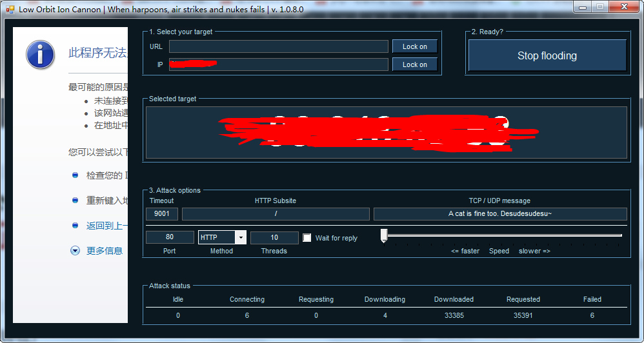Click the '<= faster' label under the slider
The width and height of the screenshot is (644, 343).
click(x=465, y=251)
